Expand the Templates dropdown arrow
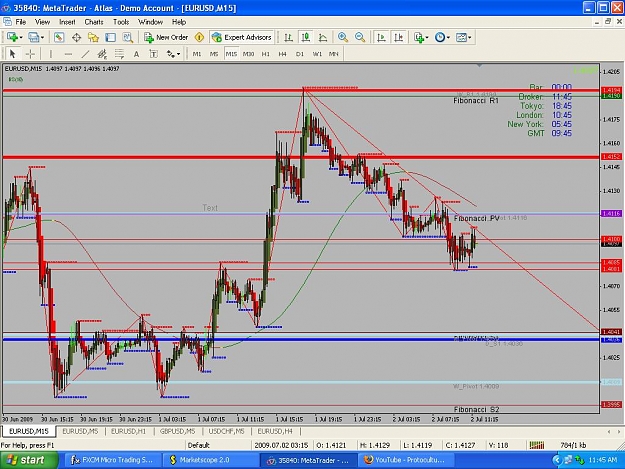 pyautogui.click(x=470, y=37)
